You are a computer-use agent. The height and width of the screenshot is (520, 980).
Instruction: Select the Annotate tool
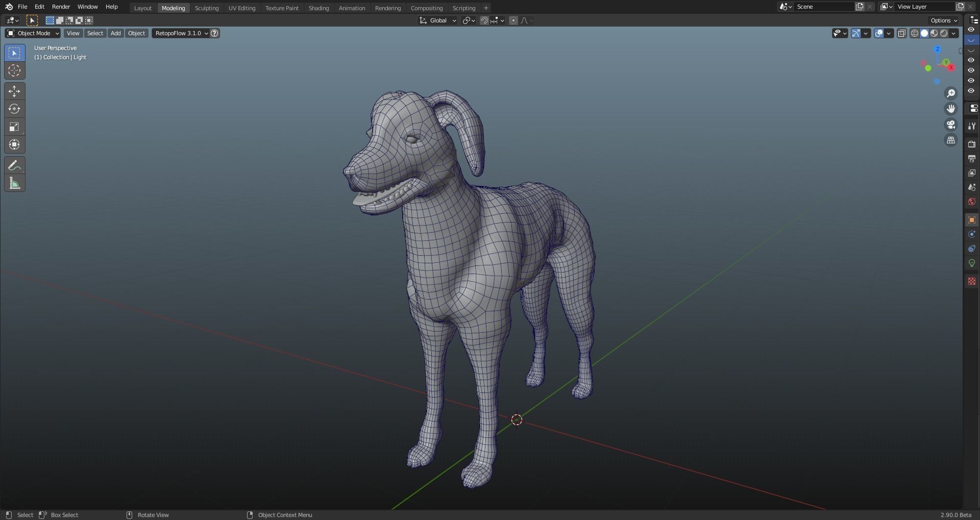click(14, 165)
